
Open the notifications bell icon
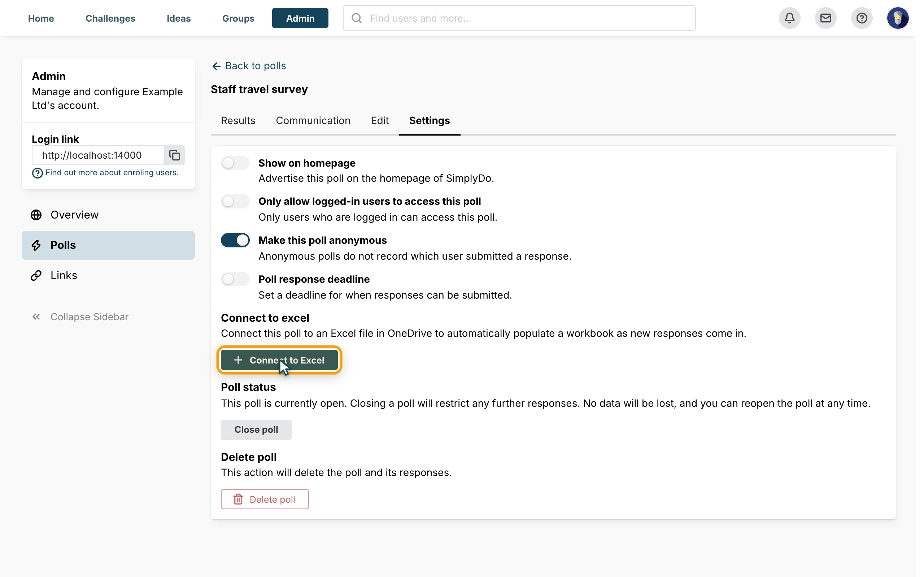[x=790, y=18]
